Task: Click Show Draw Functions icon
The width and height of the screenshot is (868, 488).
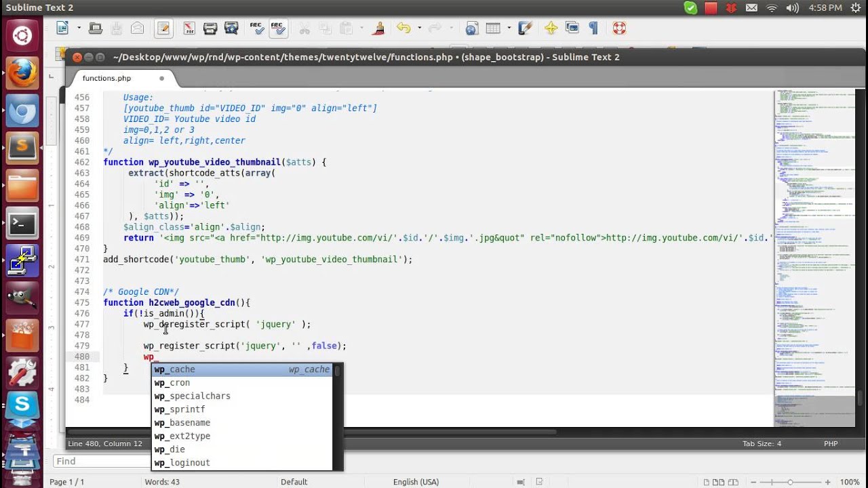Action: tap(525, 28)
